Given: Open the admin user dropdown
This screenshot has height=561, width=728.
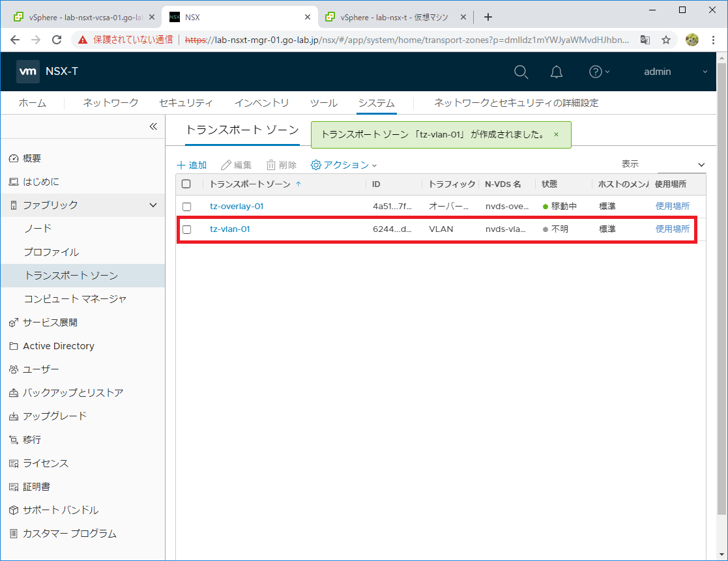Looking at the screenshot, I should [x=676, y=72].
